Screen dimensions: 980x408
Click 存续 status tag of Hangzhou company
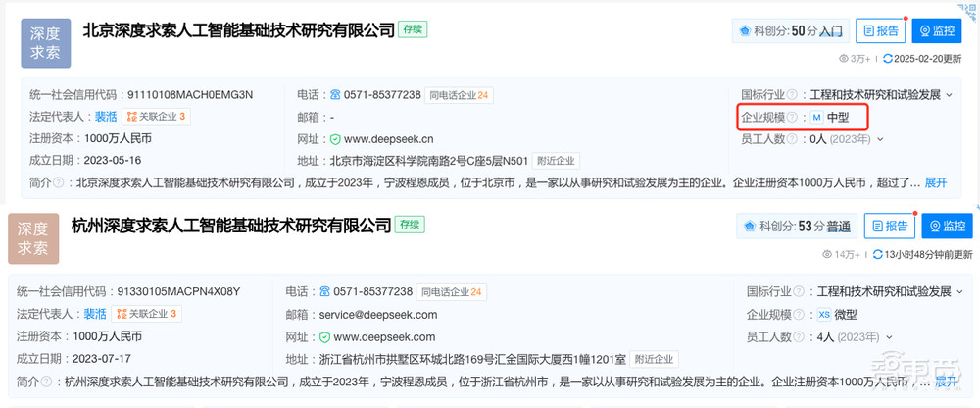(410, 225)
